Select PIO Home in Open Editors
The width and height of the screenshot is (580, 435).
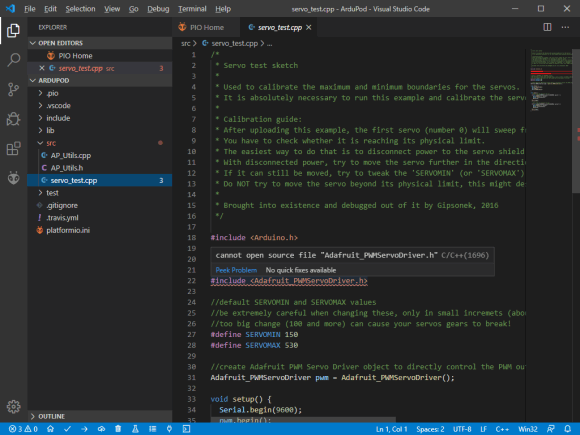(x=100, y=56)
